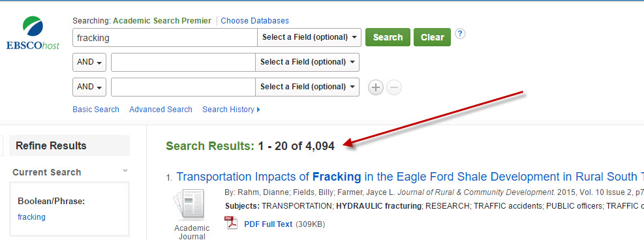Switch to Advanced Search
The width and height of the screenshot is (644, 240).
coord(161,110)
